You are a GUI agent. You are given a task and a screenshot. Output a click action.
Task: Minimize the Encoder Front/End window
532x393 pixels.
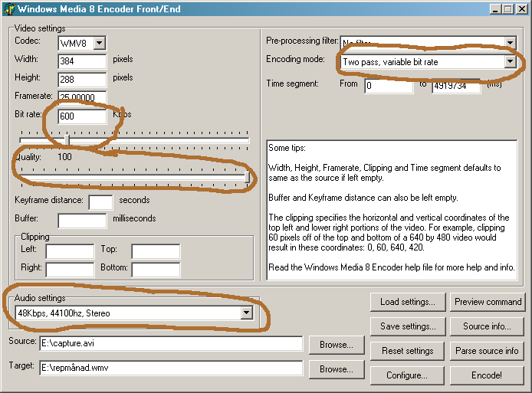(x=495, y=9)
